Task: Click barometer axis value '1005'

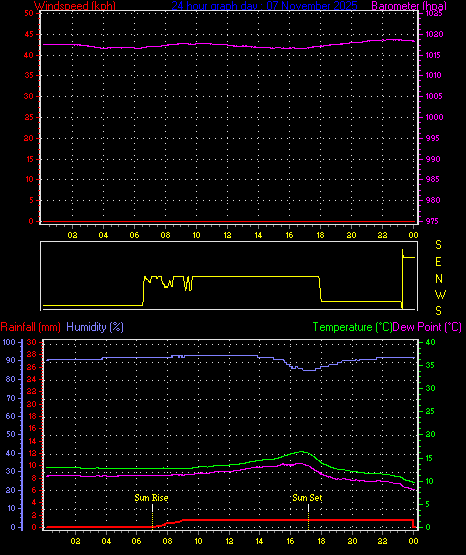Action: pos(434,96)
